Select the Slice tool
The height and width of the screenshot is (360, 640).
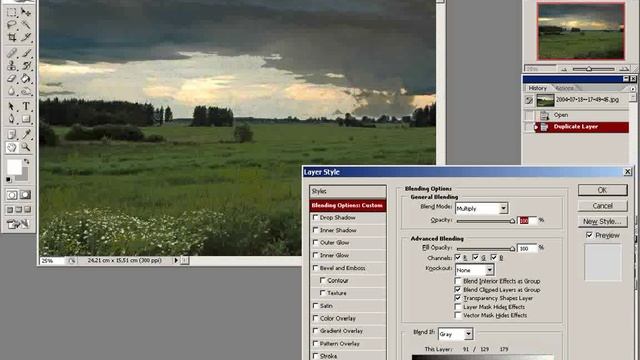pyautogui.click(x=26, y=37)
